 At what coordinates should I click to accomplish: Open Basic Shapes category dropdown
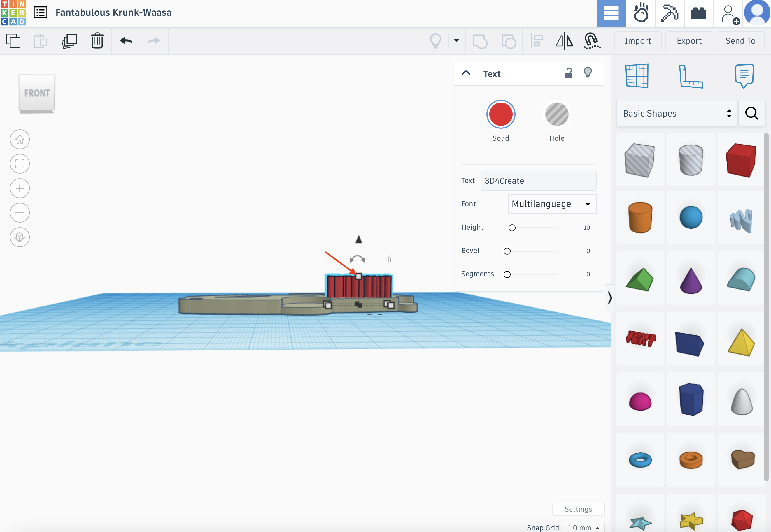(x=676, y=114)
